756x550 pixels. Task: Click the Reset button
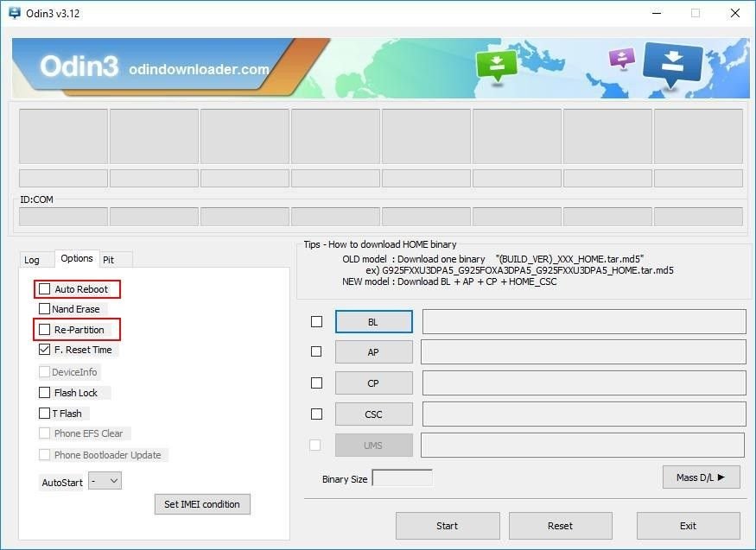point(560,526)
